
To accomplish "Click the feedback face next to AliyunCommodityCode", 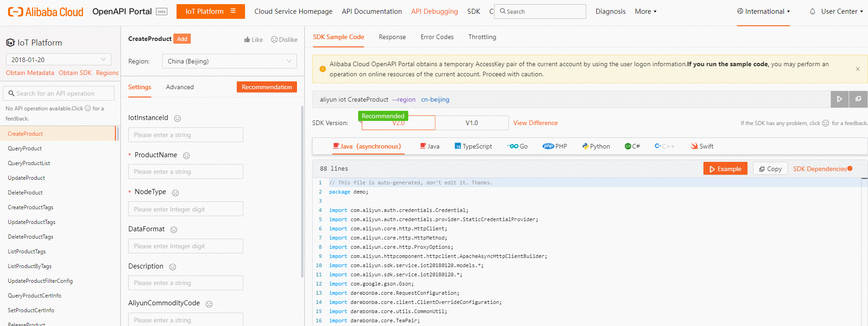I will pos(209,304).
